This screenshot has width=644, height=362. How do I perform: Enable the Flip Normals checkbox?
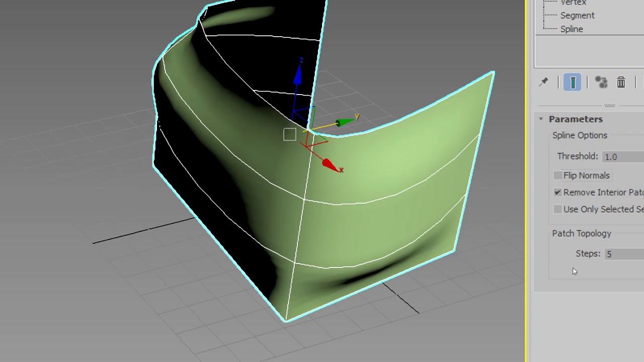click(557, 175)
